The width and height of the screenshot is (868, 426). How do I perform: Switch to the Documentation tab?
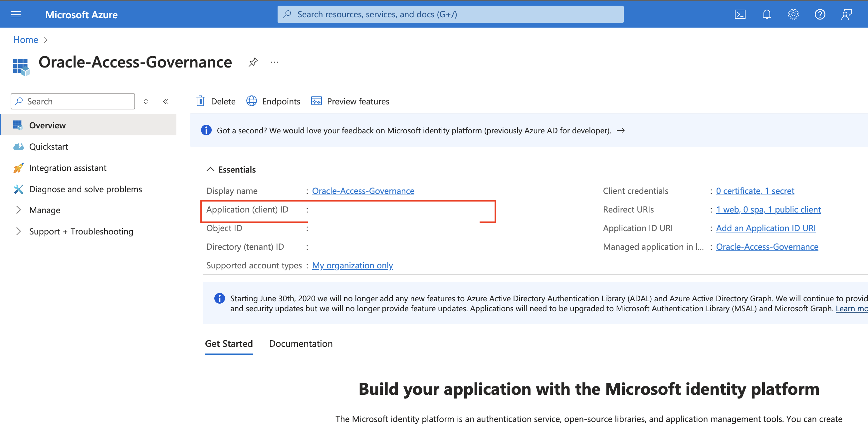(301, 344)
